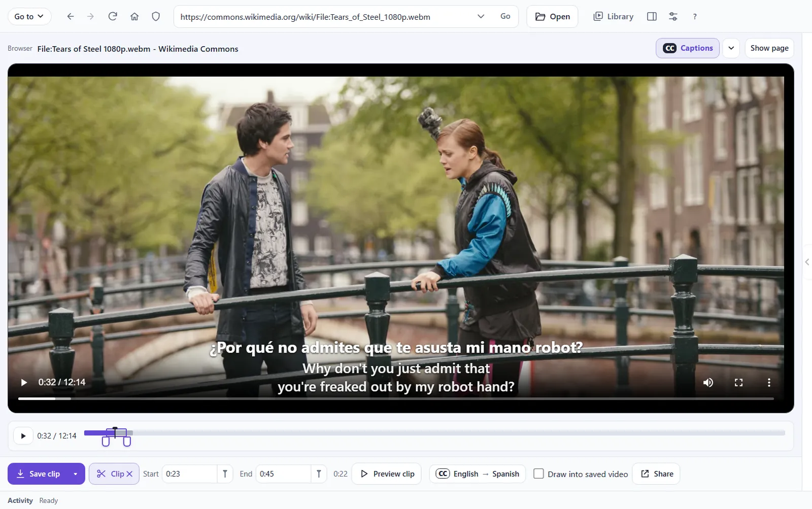Open the help question mark
The height and width of the screenshot is (509, 812).
coord(695,17)
